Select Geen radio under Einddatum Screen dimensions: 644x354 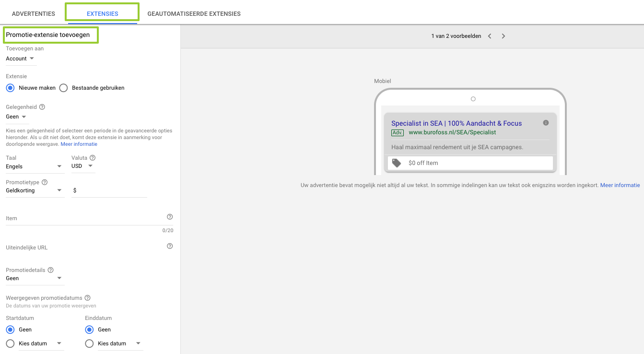tap(89, 330)
